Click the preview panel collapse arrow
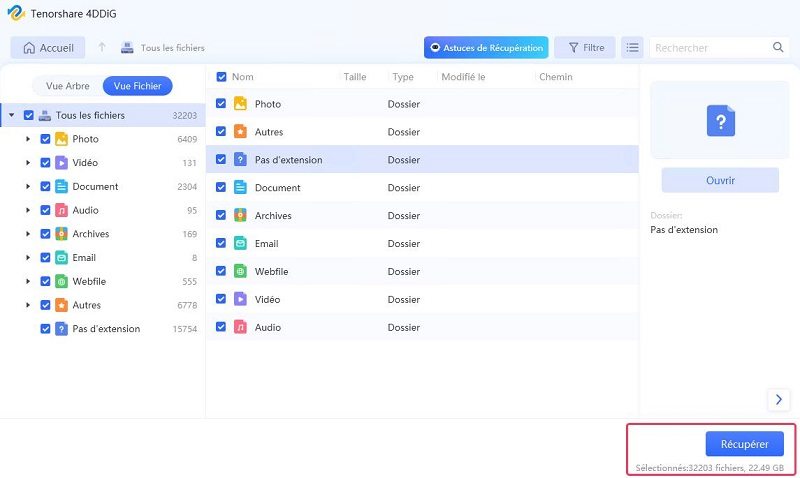The image size is (800, 478). coord(779,399)
